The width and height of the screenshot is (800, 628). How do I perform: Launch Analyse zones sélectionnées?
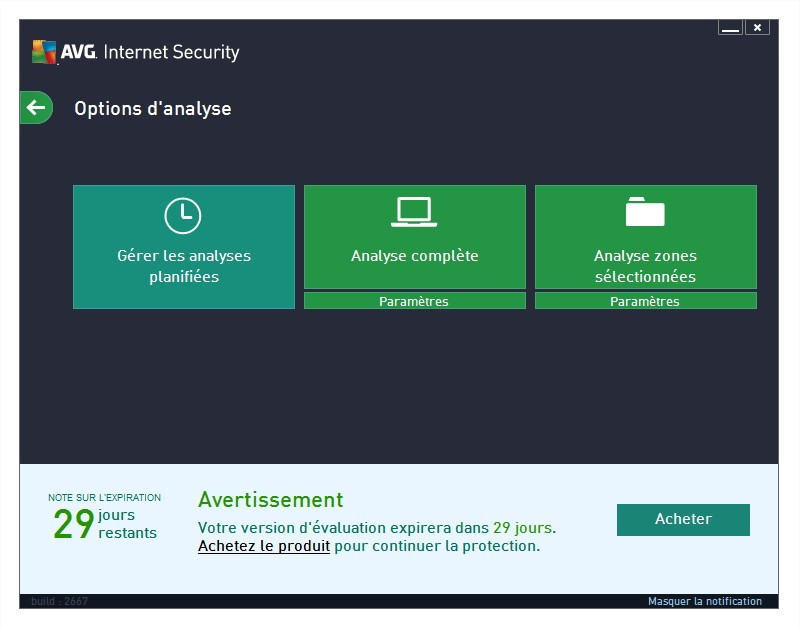[x=645, y=266]
